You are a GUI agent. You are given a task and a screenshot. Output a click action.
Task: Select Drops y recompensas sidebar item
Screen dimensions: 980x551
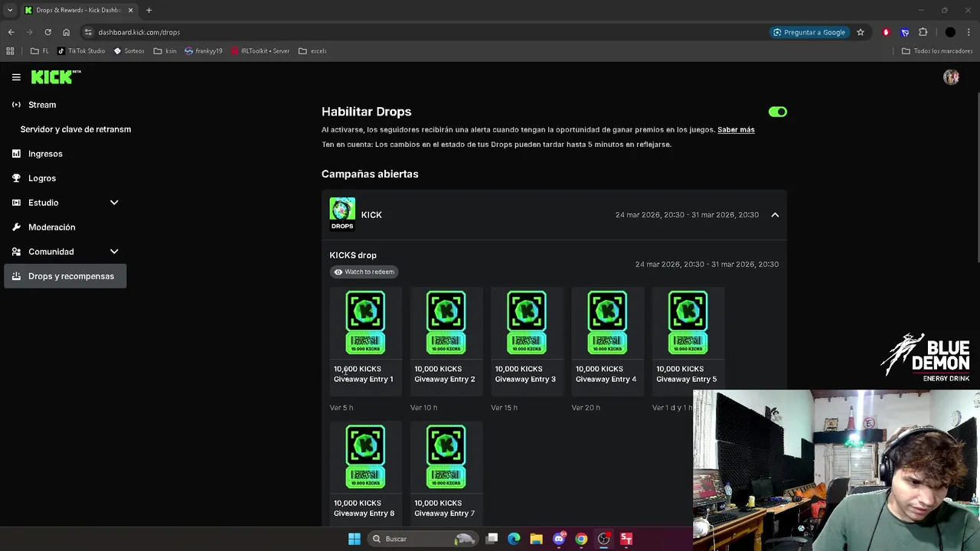point(65,276)
